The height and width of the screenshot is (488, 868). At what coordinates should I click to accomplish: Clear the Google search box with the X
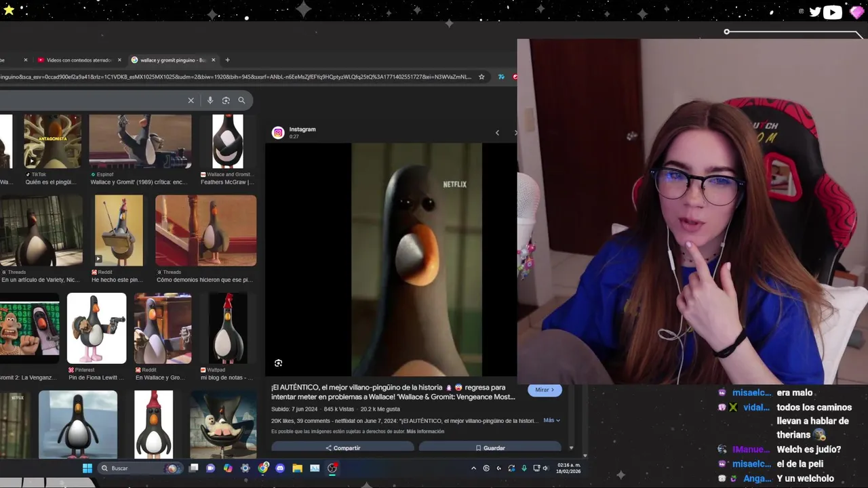(x=191, y=100)
